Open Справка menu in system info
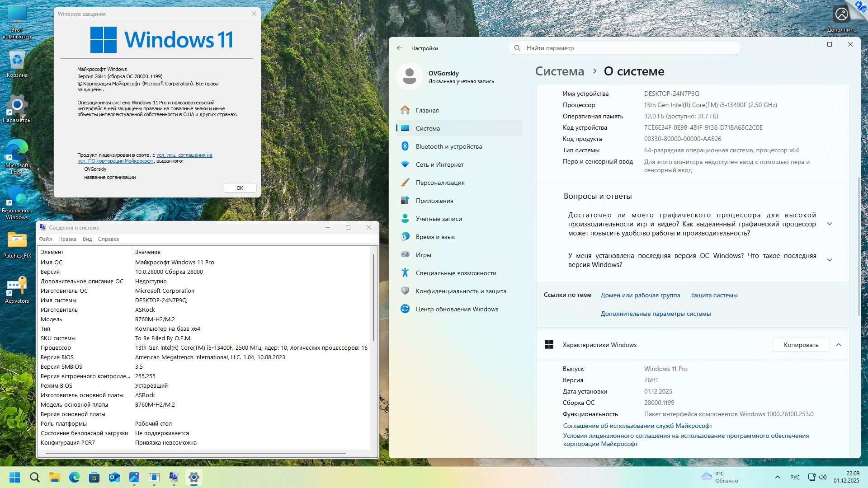This screenshot has height=488, width=868. 108,239
